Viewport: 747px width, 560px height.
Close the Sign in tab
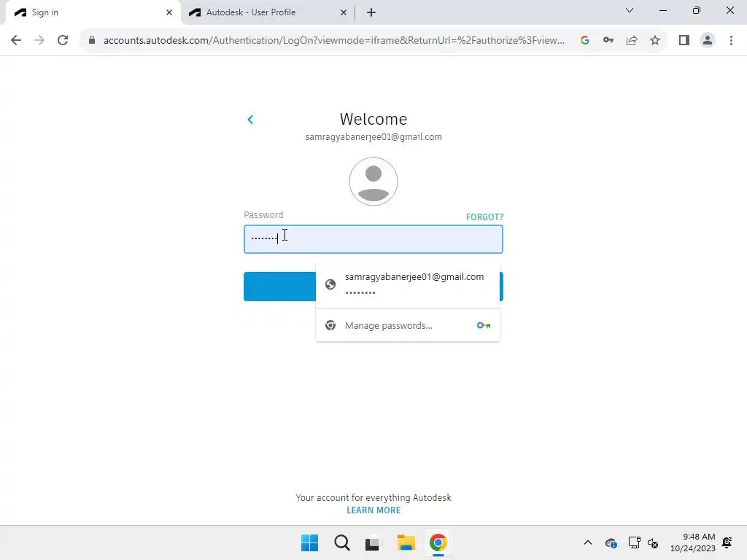tap(169, 12)
